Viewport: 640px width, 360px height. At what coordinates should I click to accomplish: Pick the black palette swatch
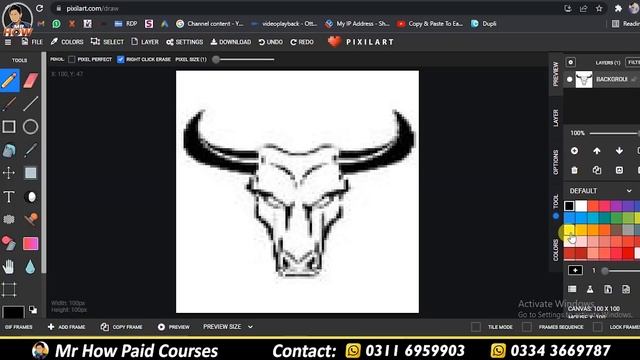tap(569, 206)
